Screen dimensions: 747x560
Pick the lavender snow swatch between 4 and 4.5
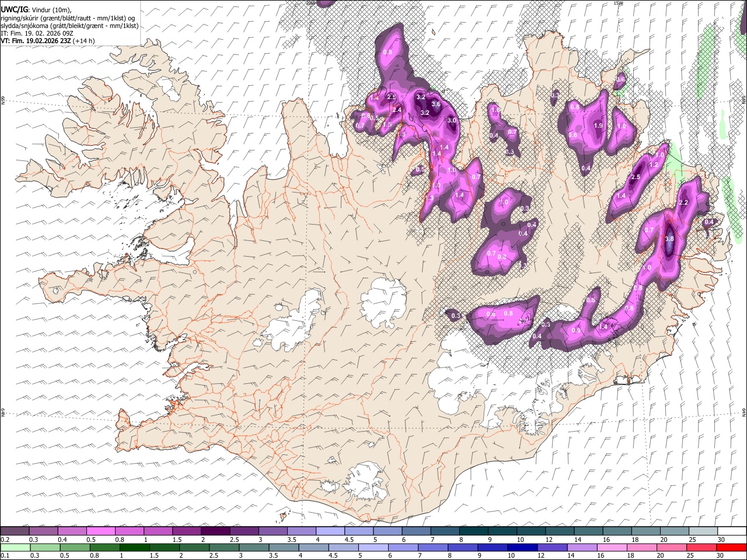(x=330, y=531)
